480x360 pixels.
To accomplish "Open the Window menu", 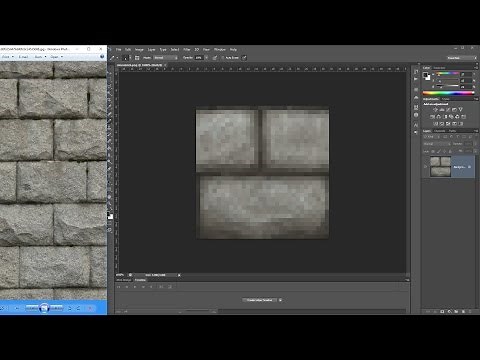I will (220, 49).
